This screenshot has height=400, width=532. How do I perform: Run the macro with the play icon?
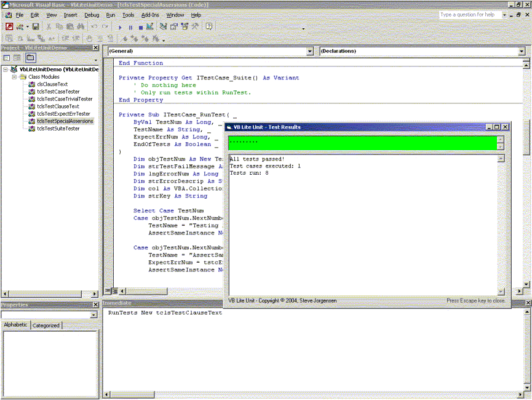(120, 27)
